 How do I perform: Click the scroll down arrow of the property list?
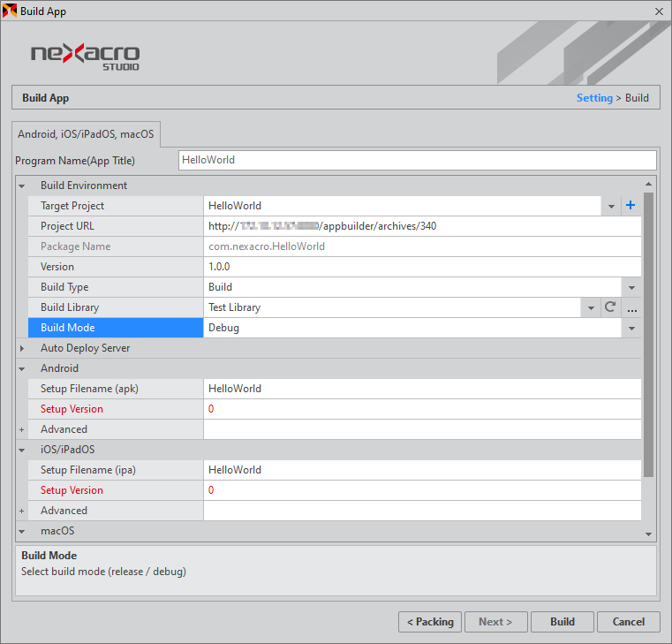649,534
